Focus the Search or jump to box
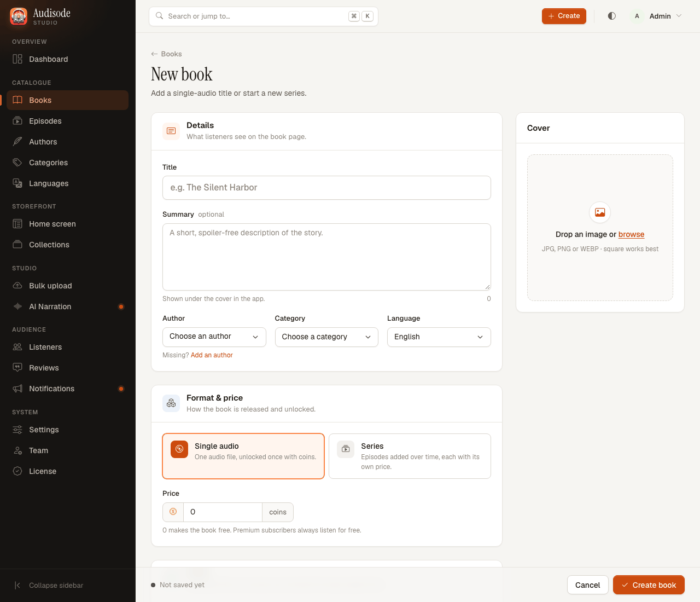 [x=264, y=16]
